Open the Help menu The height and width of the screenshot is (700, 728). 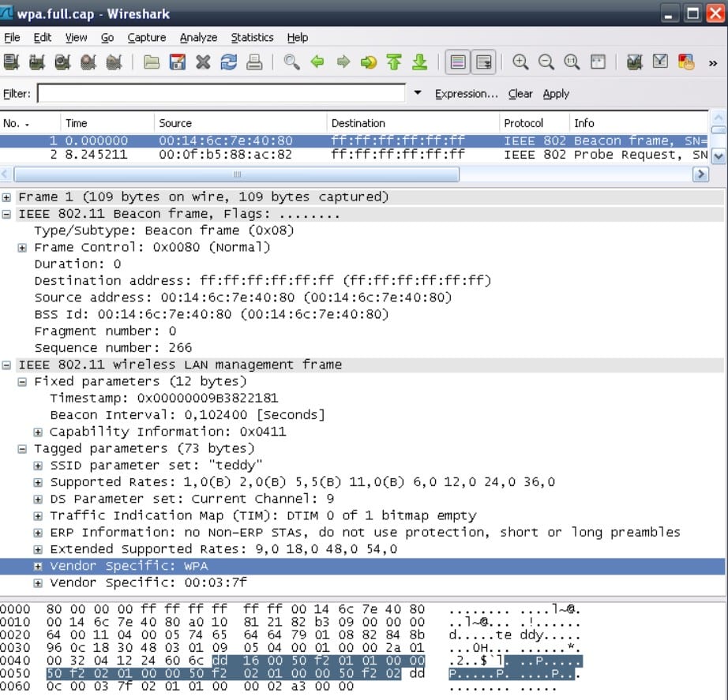297,38
